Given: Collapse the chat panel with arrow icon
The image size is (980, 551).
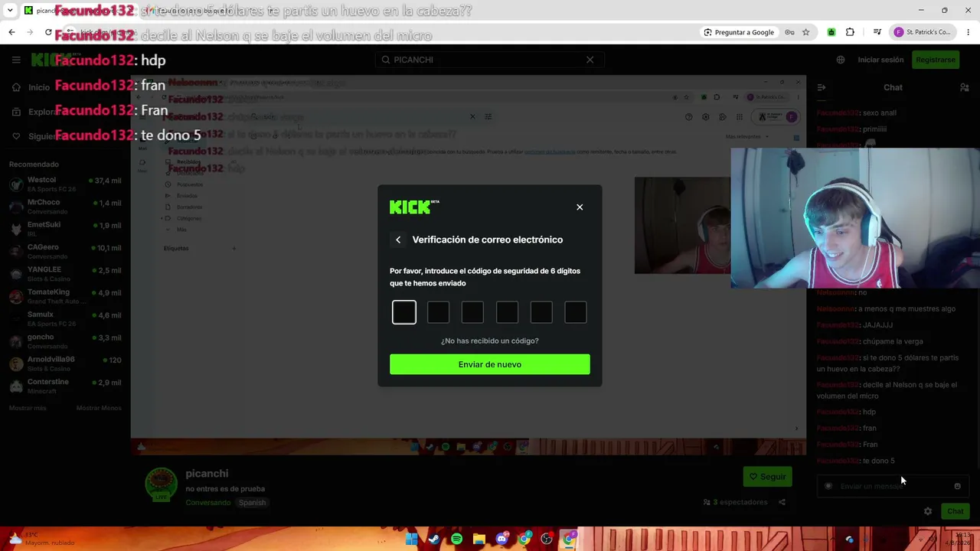Looking at the screenshot, I should pos(822,88).
